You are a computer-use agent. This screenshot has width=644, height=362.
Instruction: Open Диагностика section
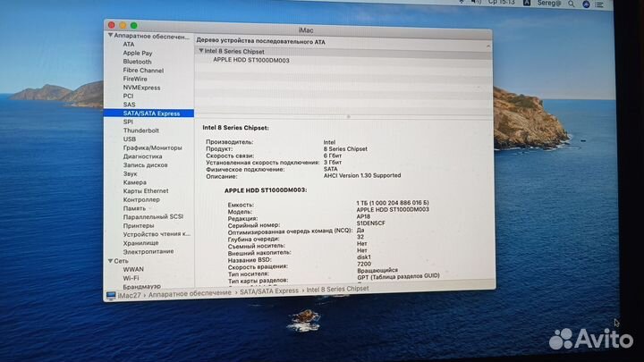pos(142,156)
